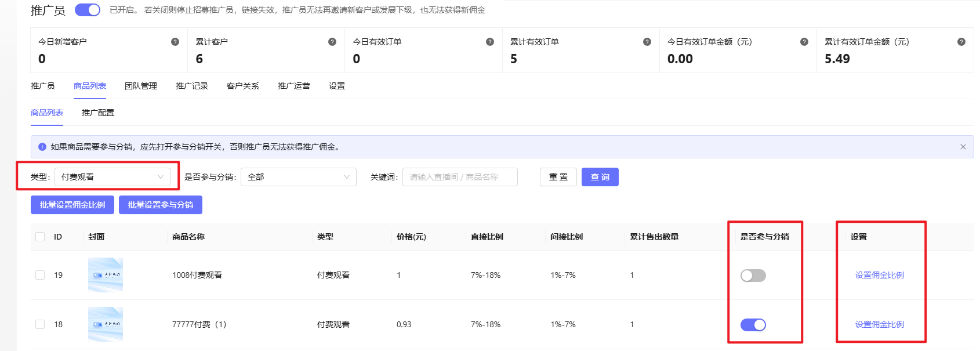The width and height of the screenshot is (980, 351).
Task: Open the 类型 dropdown showing 付费观看
Action: 112,177
